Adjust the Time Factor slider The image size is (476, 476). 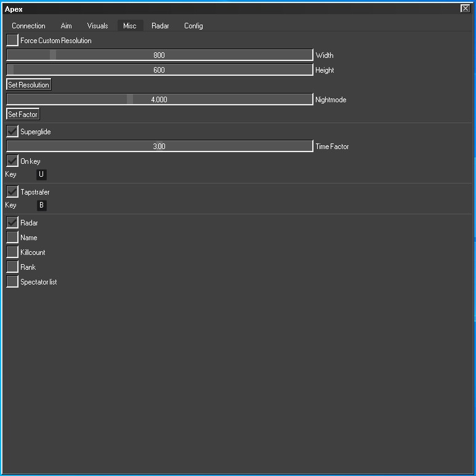[159, 147]
